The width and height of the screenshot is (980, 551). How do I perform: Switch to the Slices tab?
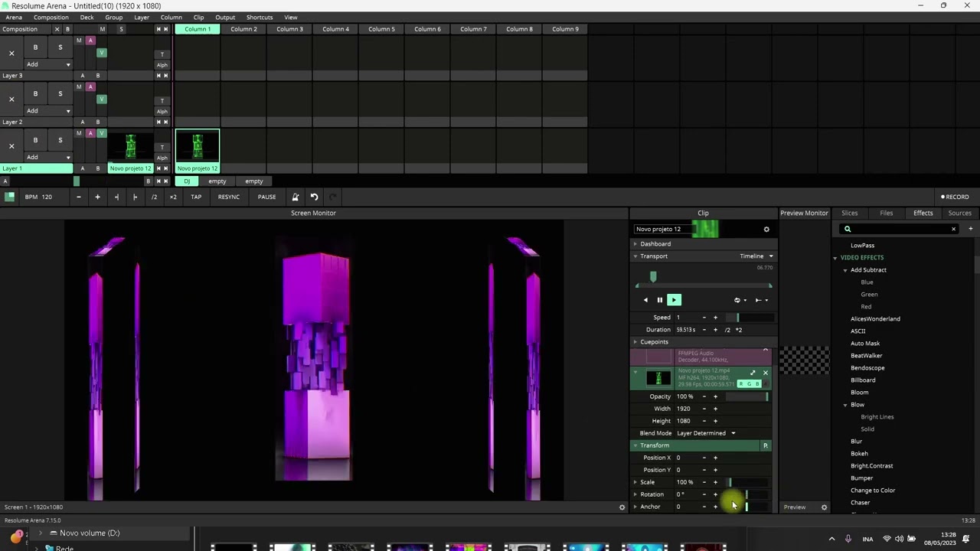(850, 213)
